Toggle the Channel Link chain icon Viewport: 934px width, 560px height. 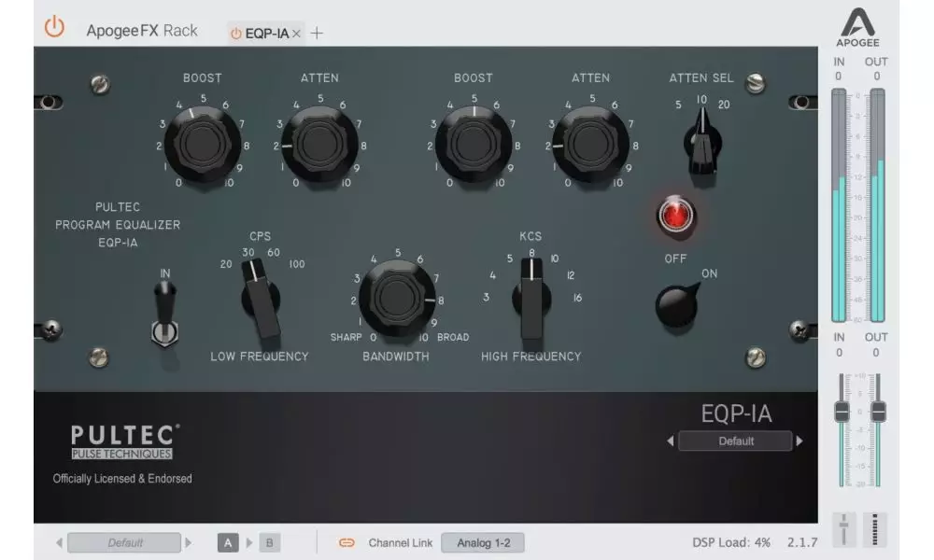pos(347,543)
